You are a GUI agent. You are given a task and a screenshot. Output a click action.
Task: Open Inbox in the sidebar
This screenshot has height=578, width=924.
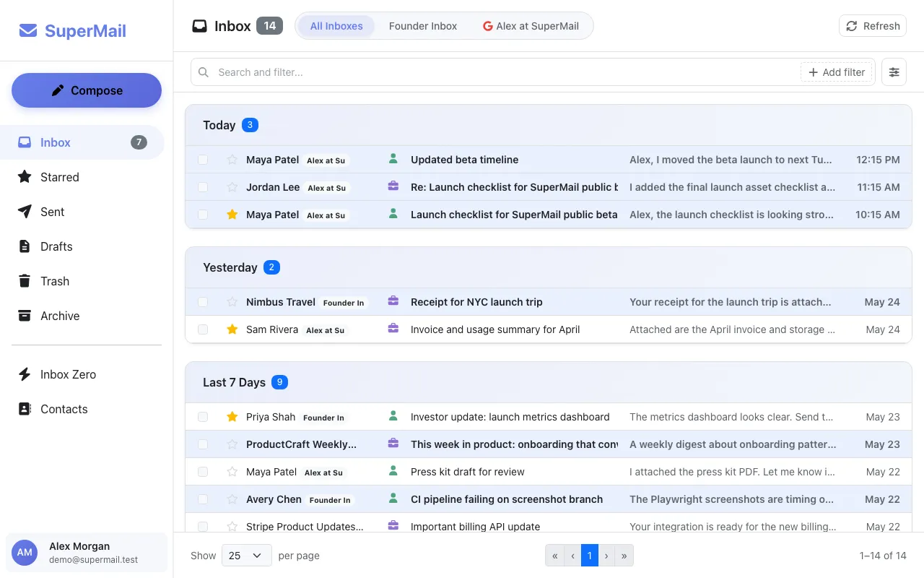click(82, 142)
